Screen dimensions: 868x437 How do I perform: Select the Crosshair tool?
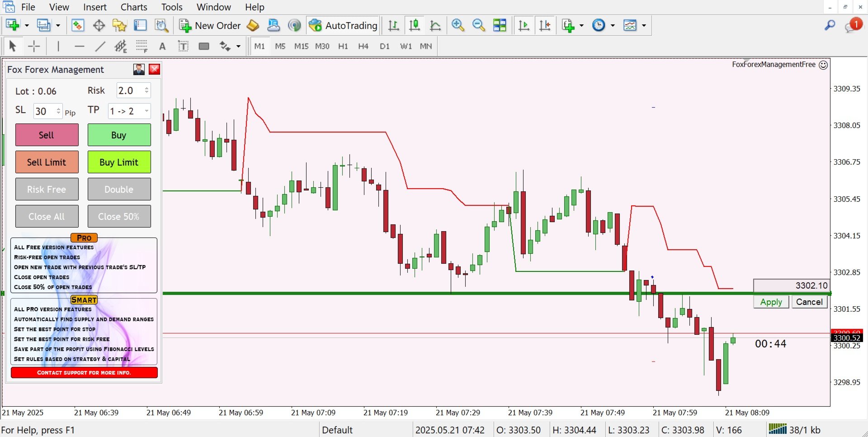click(34, 46)
